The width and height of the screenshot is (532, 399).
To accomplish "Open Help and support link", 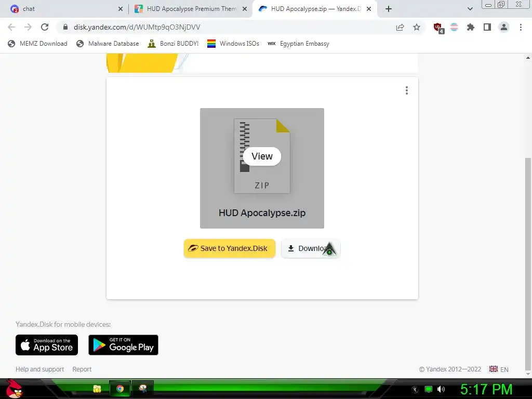I will [x=39, y=369].
